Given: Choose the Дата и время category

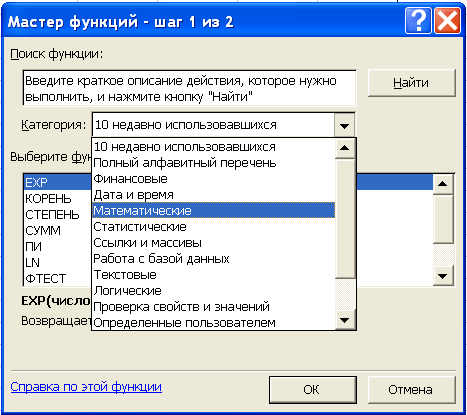Looking at the screenshot, I should coord(213,195).
